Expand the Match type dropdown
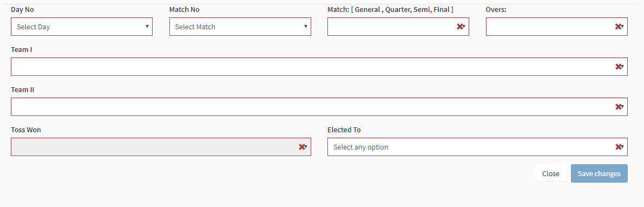644x207 pixels. point(398,27)
